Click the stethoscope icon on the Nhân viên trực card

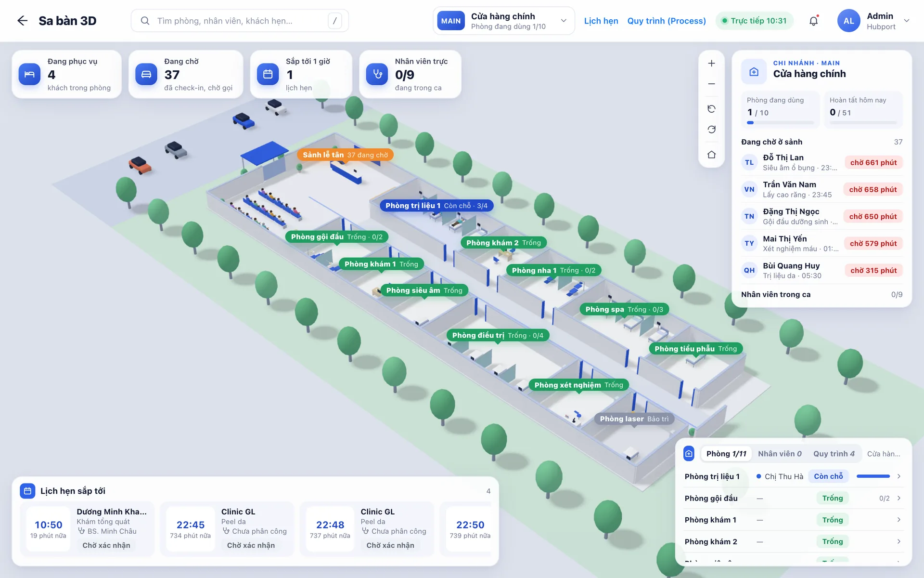point(377,74)
